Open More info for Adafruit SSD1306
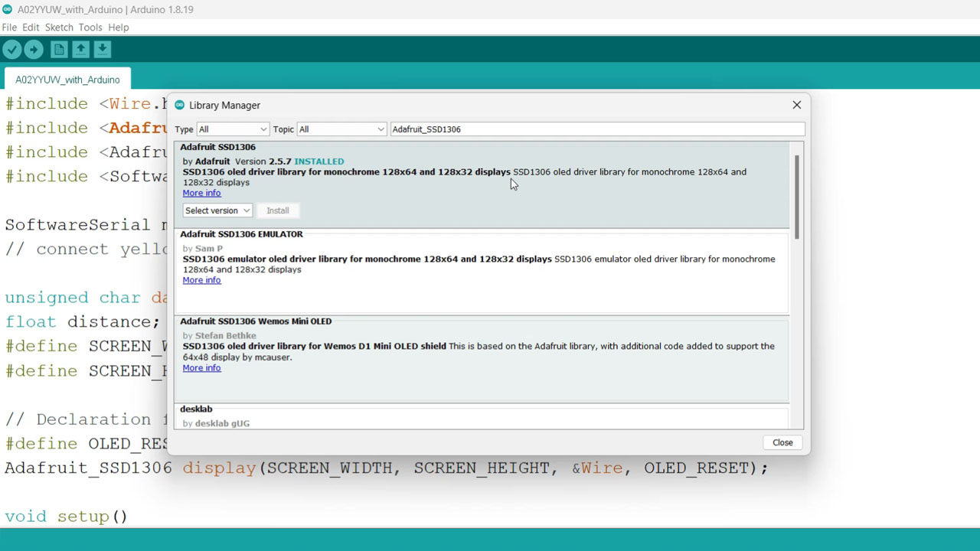This screenshot has width=980, height=551. [201, 193]
